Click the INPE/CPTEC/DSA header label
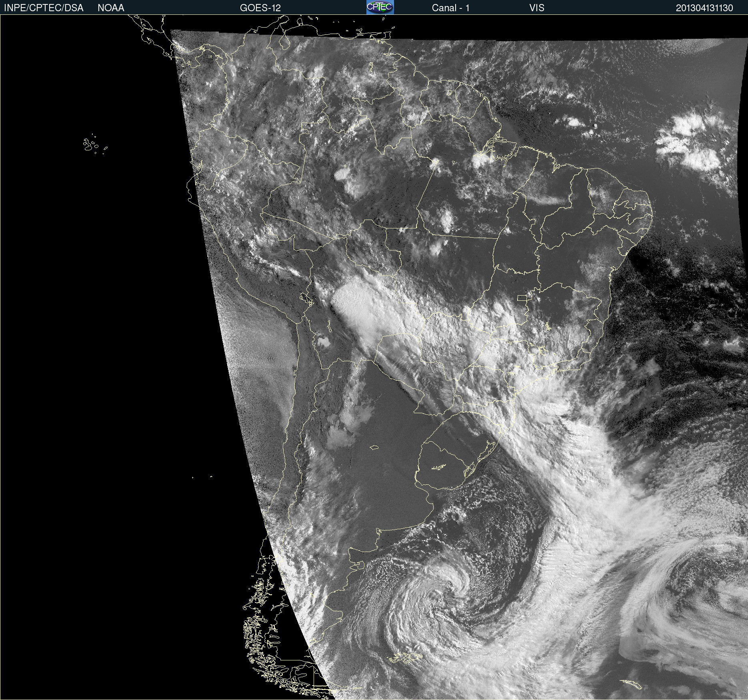Viewport: 748px width, 700px height. tap(44, 8)
